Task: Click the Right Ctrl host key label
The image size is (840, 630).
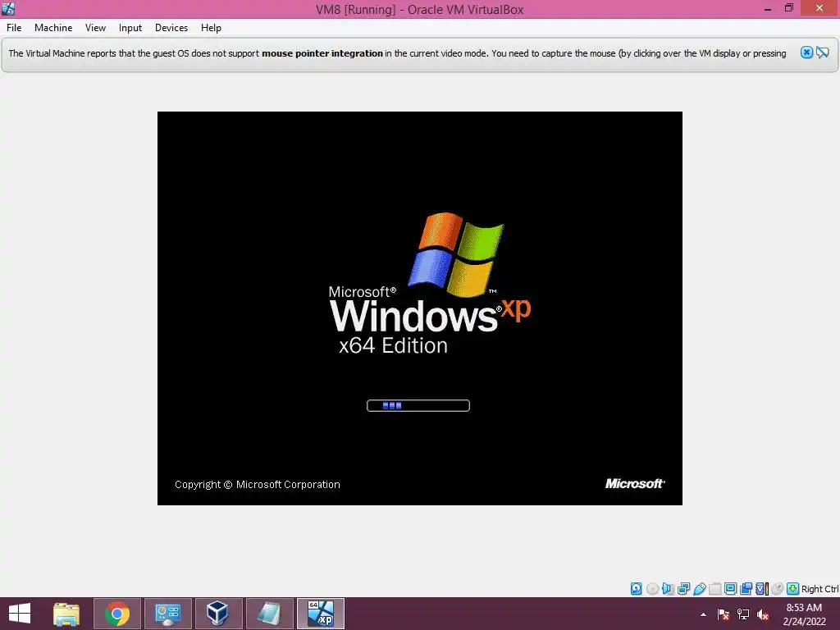Action: click(819, 589)
